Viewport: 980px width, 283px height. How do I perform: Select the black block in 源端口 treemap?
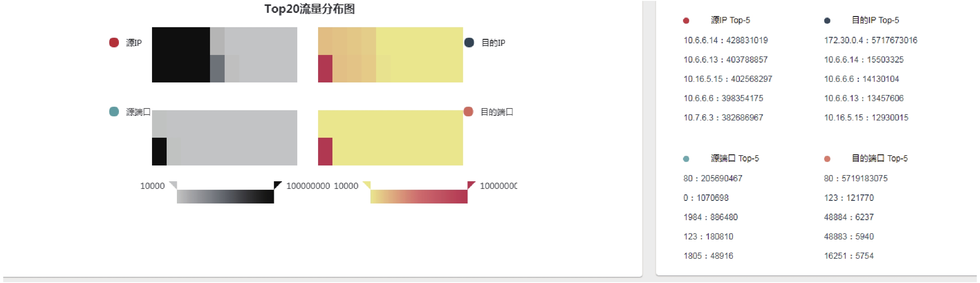(159, 151)
